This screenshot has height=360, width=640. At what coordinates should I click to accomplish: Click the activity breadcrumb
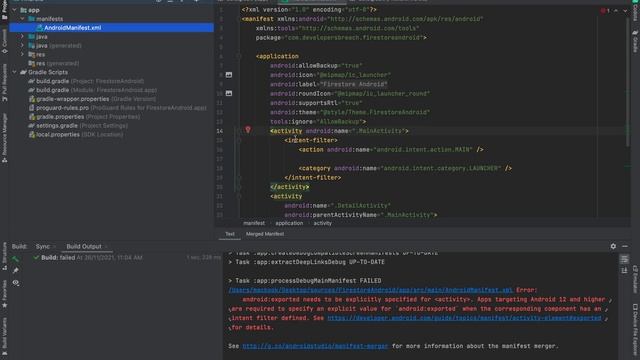tap(322, 223)
